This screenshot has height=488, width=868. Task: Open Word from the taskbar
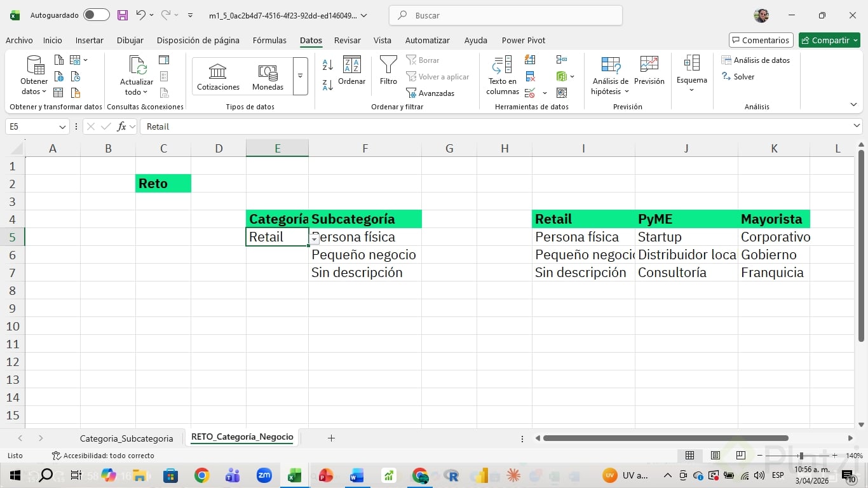[x=356, y=475]
